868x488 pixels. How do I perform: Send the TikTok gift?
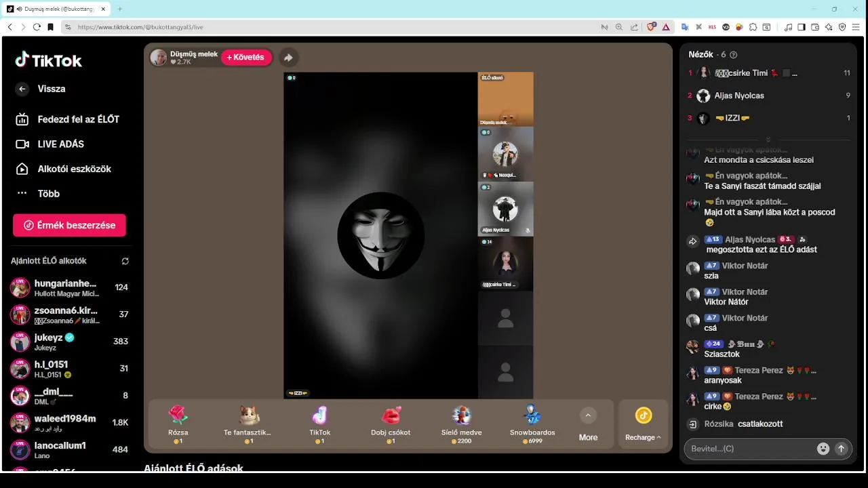(320, 424)
